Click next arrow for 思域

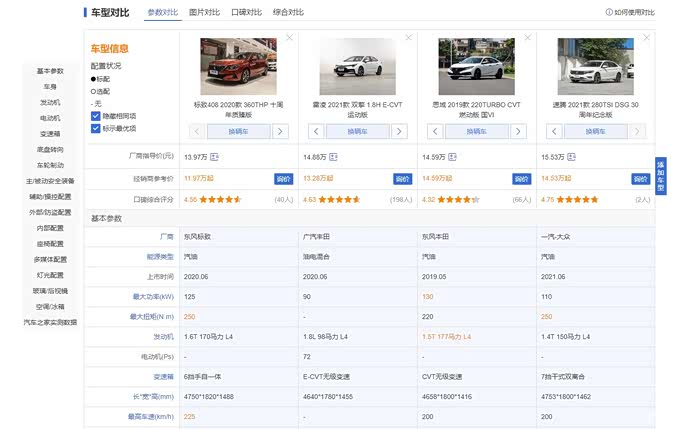click(518, 131)
